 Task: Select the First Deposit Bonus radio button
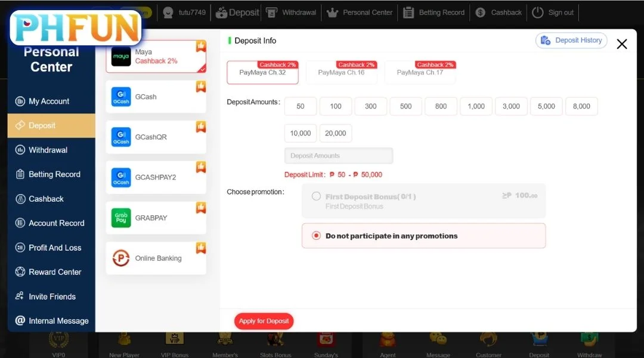click(316, 196)
